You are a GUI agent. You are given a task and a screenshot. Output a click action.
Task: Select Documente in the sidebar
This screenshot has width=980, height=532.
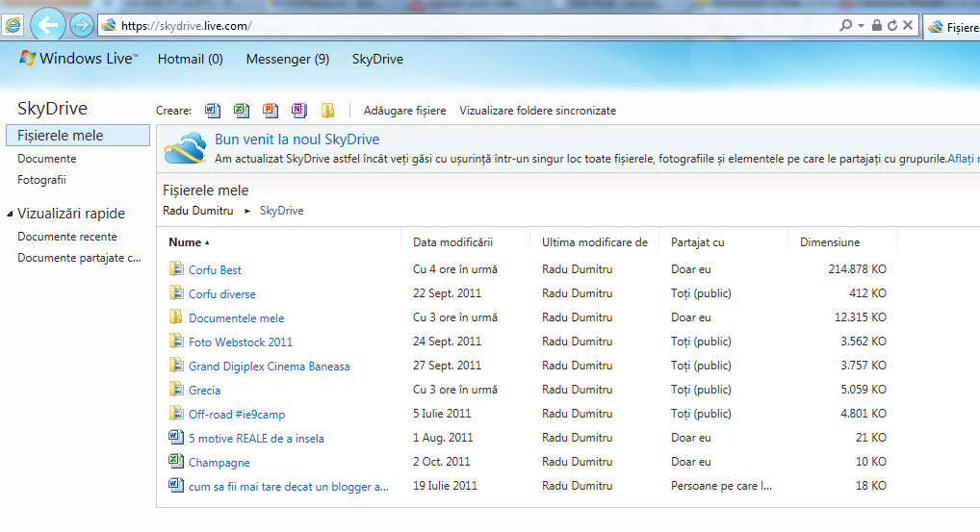point(47,159)
